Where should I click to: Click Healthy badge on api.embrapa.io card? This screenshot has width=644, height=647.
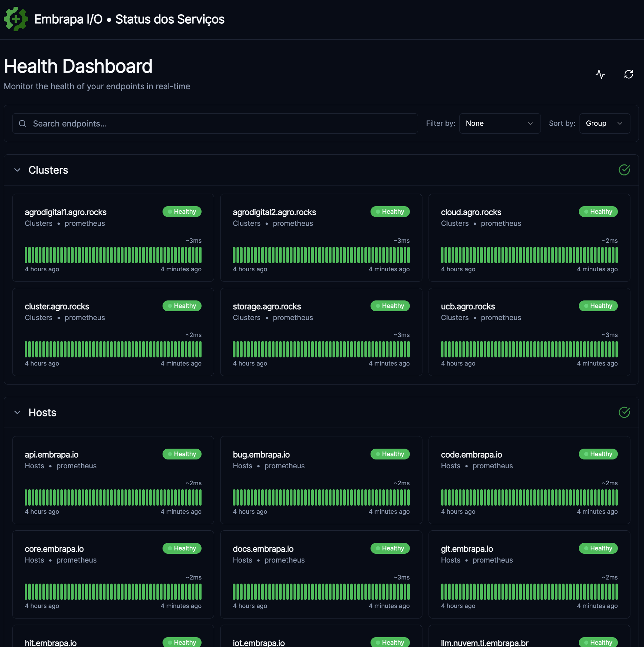click(x=182, y=454)
